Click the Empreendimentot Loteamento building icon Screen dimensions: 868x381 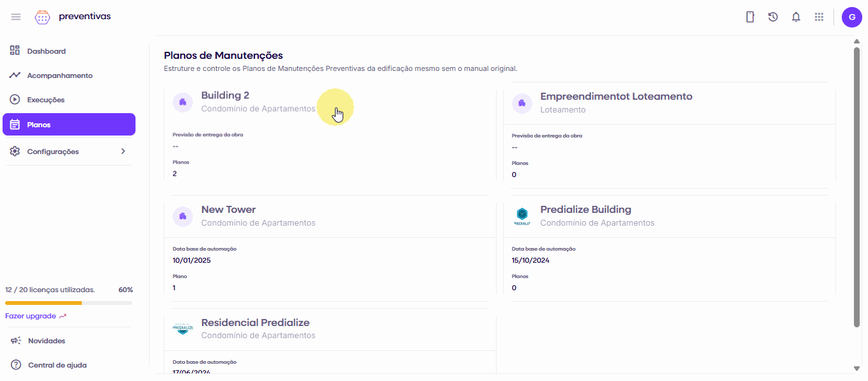click(x=522, y=103)
